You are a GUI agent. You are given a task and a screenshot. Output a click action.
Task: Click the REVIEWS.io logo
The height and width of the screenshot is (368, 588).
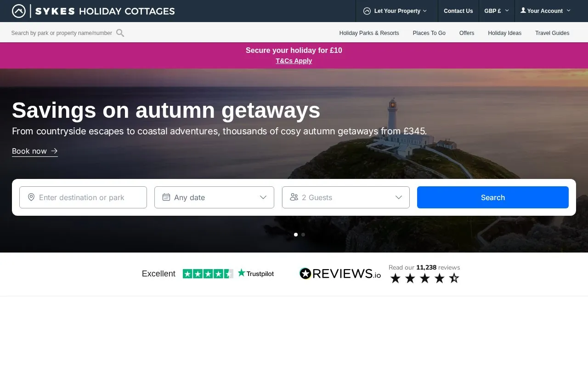pos(340,274)
